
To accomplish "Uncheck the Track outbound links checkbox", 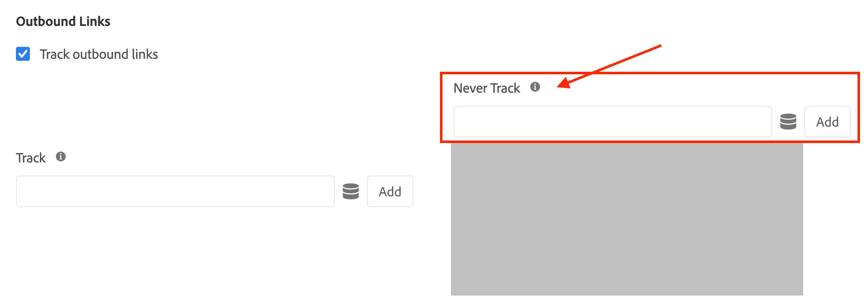I will [23, 54].
